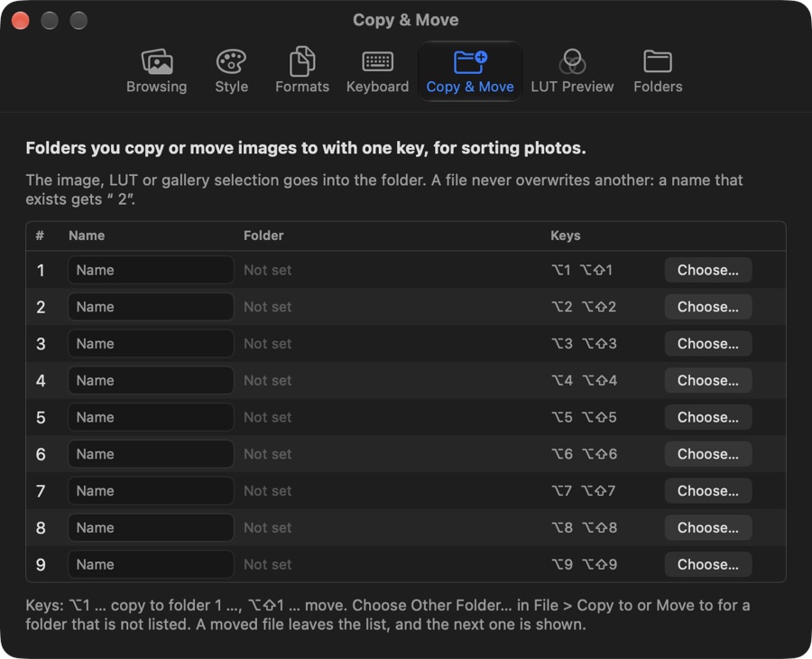
Task: Switch to the Style palette tab
Action: coord(231,71)
